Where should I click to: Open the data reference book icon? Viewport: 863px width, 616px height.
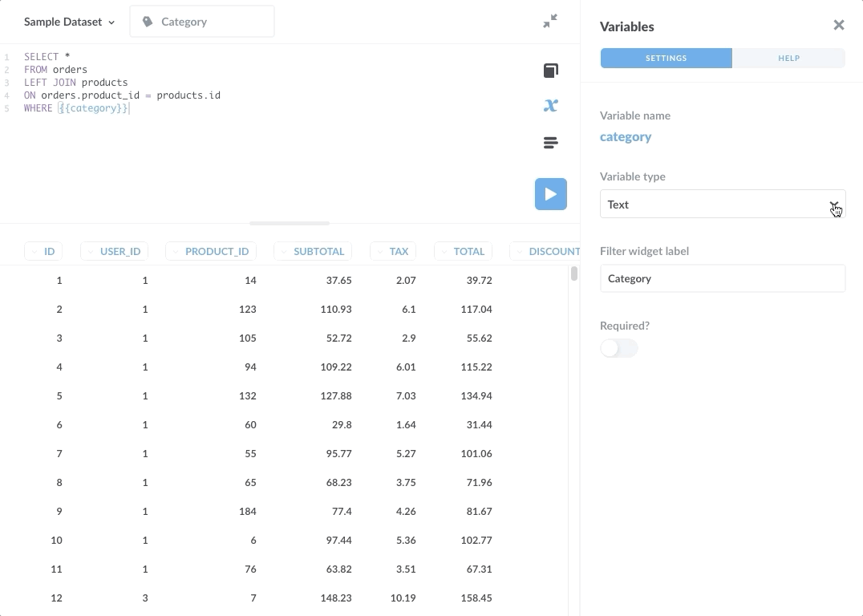point(550,71)
